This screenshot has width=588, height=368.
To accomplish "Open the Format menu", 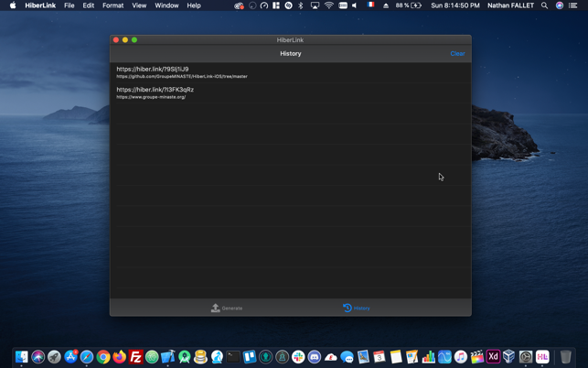I will (x=112, y=5).
